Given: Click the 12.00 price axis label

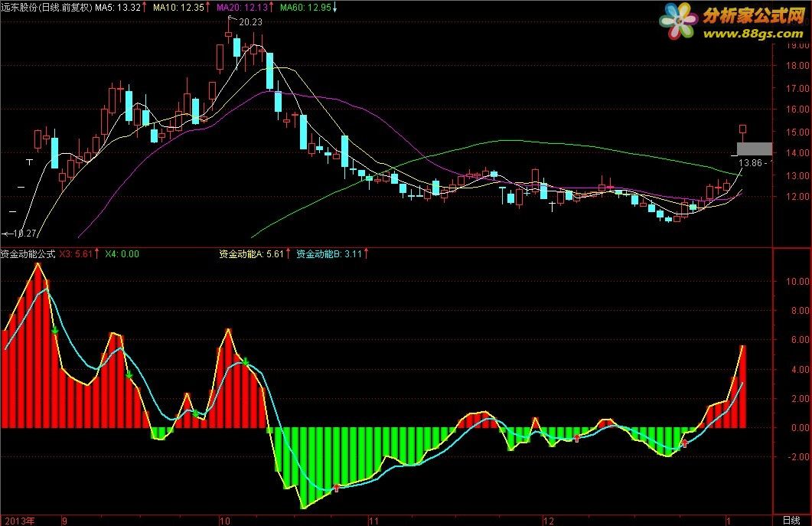Looking at the screenshot, I should pyautogui.click(x=797, y=197).
